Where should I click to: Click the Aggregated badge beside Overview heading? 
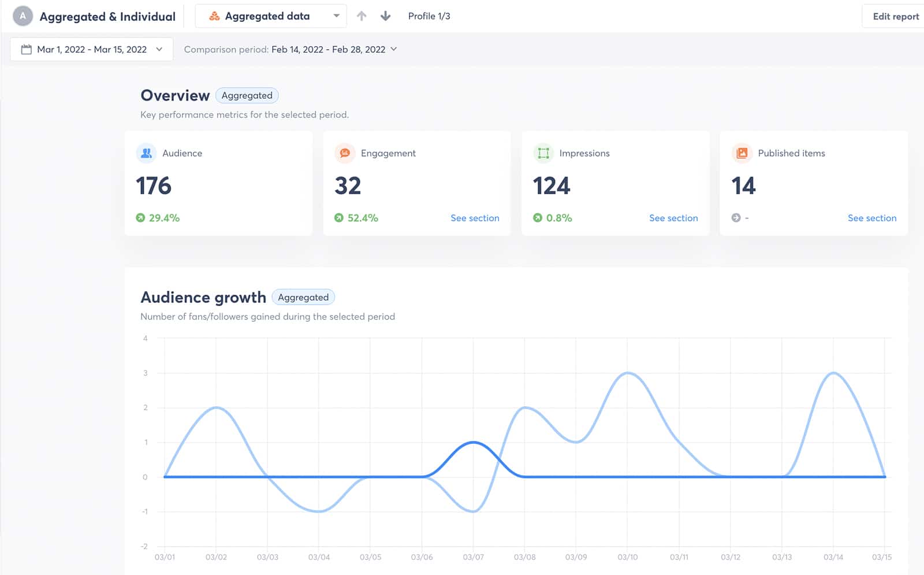pos(247,95)
